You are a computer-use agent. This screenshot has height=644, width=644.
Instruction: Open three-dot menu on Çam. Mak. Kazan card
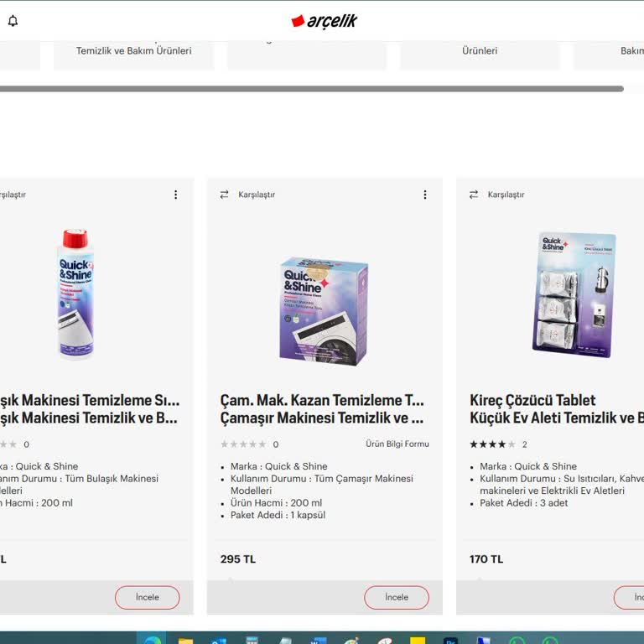(x=425, y=195)
